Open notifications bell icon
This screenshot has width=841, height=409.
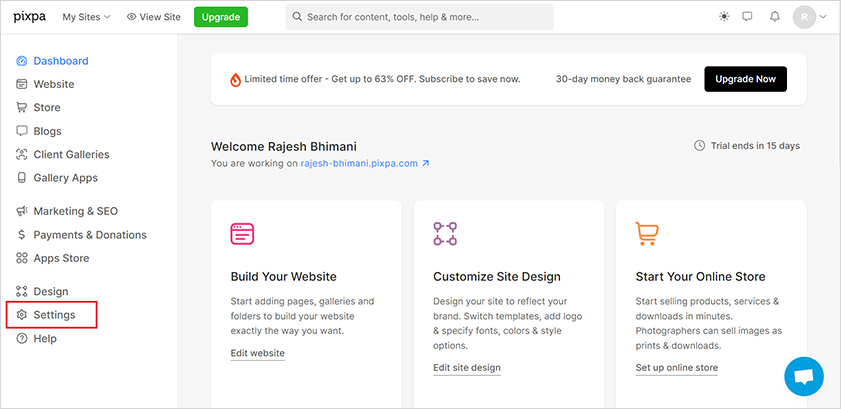(x=774, y=17)
